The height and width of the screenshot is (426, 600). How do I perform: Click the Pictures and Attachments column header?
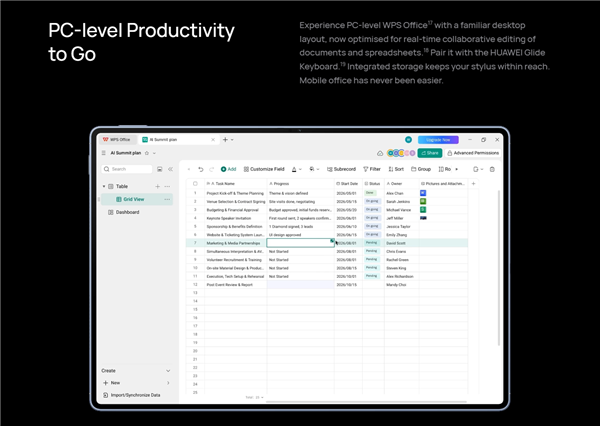point(443,184)
